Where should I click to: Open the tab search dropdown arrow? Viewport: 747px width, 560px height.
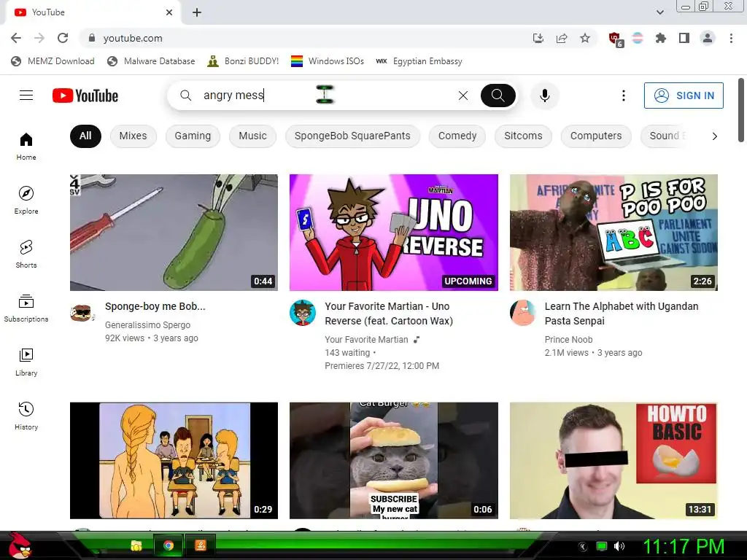pos(660,12)
